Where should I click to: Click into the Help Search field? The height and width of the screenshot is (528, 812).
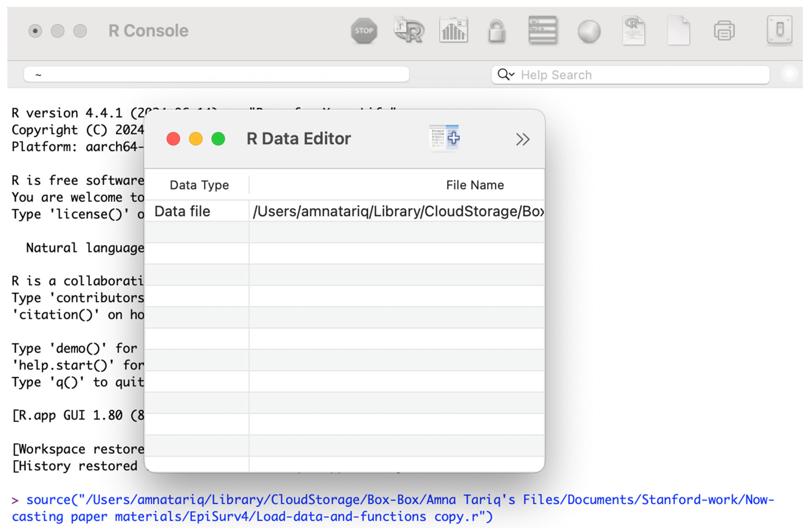(641, 75)
